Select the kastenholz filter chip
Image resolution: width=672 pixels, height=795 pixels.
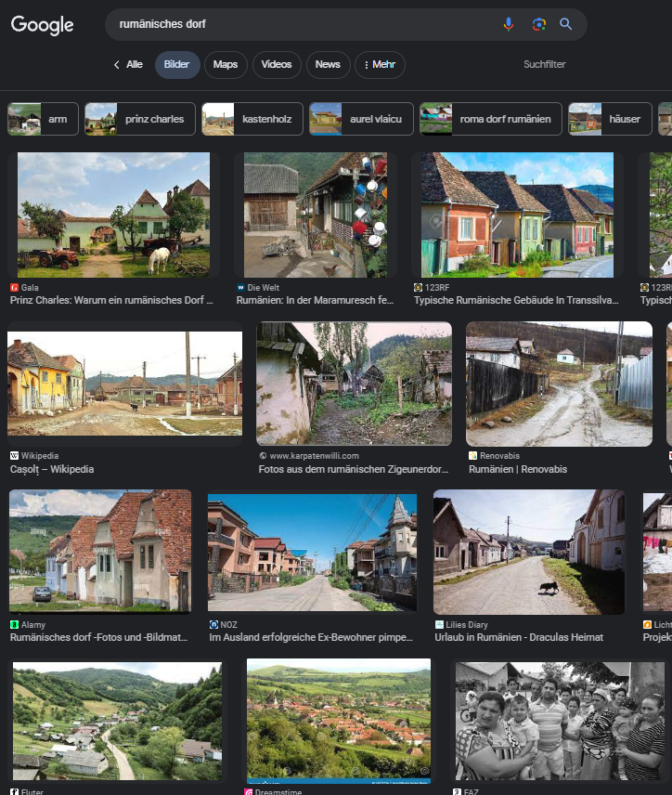252,119
